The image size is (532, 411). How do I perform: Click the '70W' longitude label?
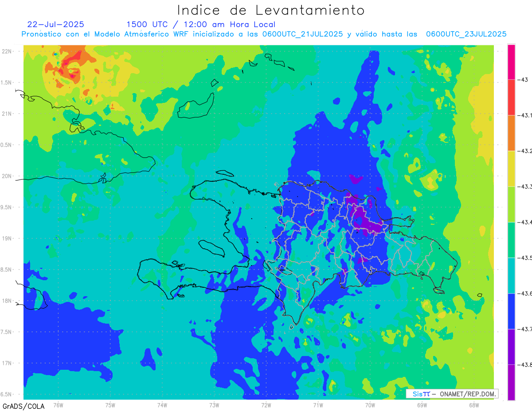(x=370, y=405)
